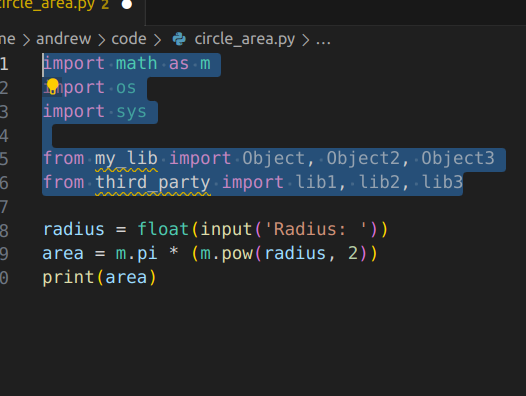
Task: Click the unsaved changes dot on tab
Action: point(127,4)
